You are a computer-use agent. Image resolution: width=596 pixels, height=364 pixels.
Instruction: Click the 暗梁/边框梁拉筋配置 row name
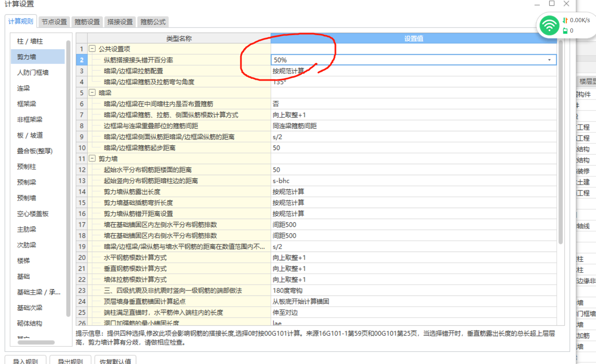(133, 71)
